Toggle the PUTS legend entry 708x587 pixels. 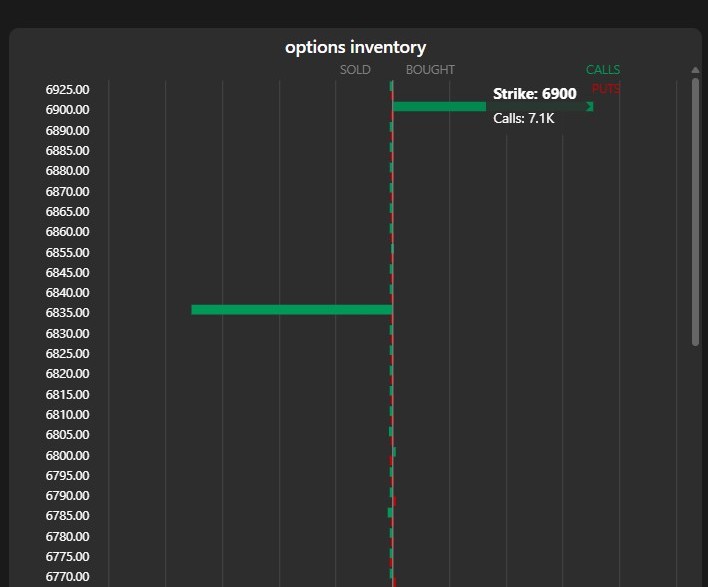[x=606, y=89]
